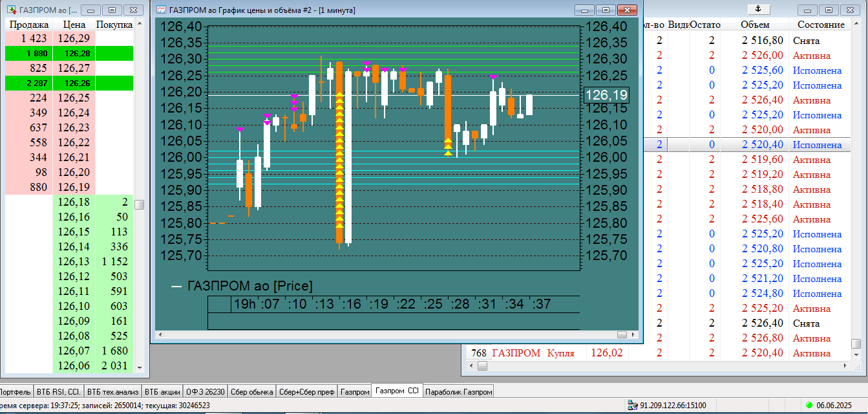Click the order book vertical scrollbar thumb
868x414 pixels.
(x=139, y=204)
